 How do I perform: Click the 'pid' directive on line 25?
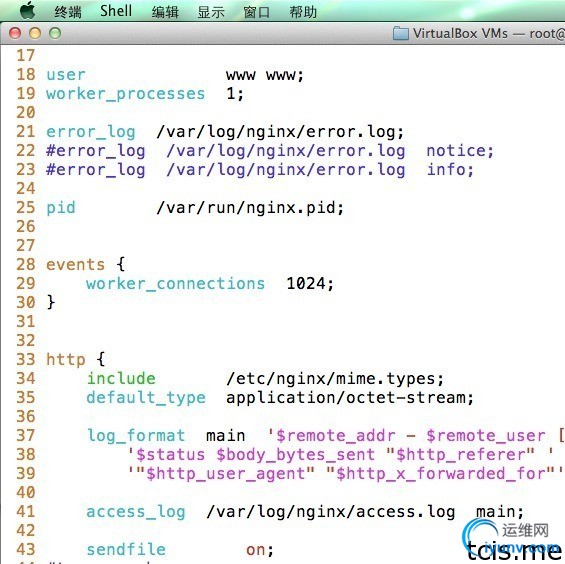point(61,208)
